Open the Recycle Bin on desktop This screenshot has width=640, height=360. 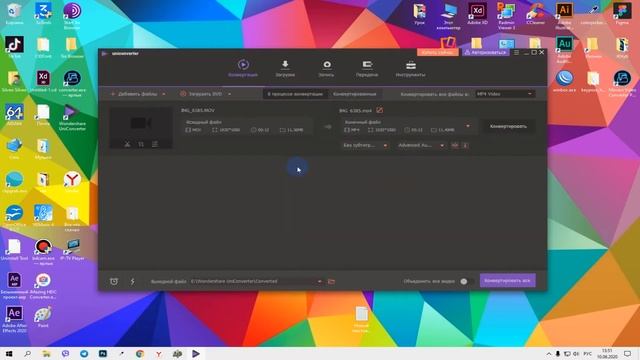(x=14, y=13)
